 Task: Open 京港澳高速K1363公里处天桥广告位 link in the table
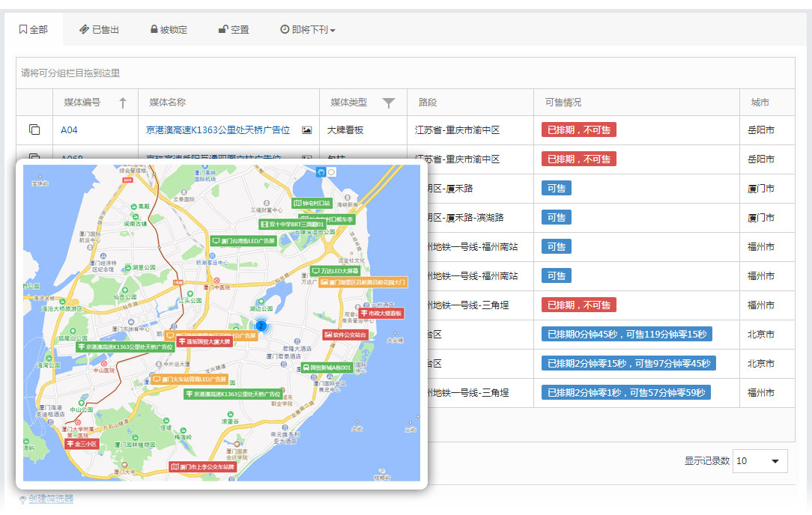(218, 130)
